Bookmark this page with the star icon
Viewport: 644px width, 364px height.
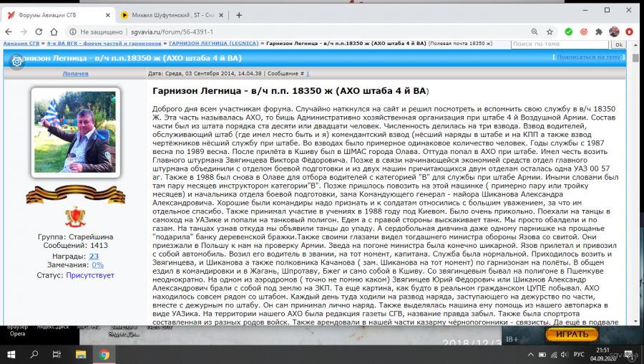tap(550, 32)
